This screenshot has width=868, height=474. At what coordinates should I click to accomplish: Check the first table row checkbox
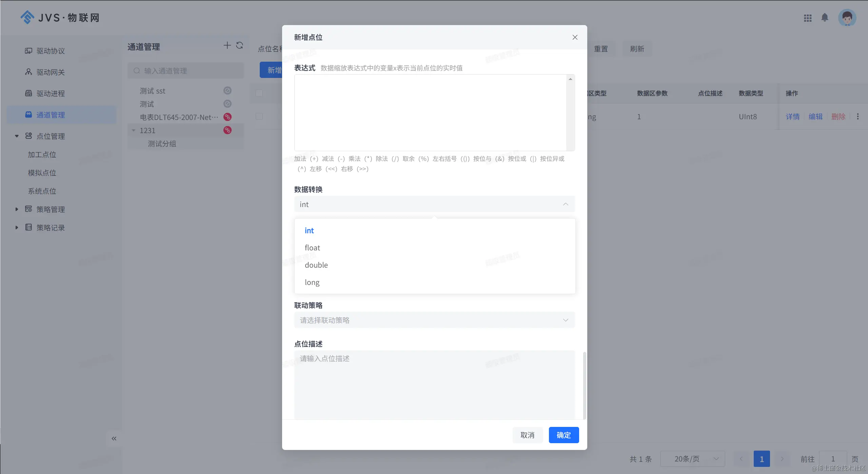tap(259, 117)
